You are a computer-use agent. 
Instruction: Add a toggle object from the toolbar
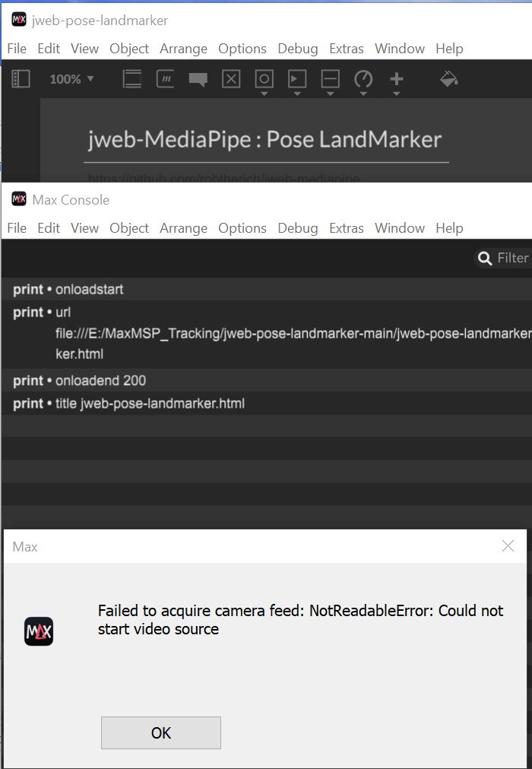coord(231,78)
